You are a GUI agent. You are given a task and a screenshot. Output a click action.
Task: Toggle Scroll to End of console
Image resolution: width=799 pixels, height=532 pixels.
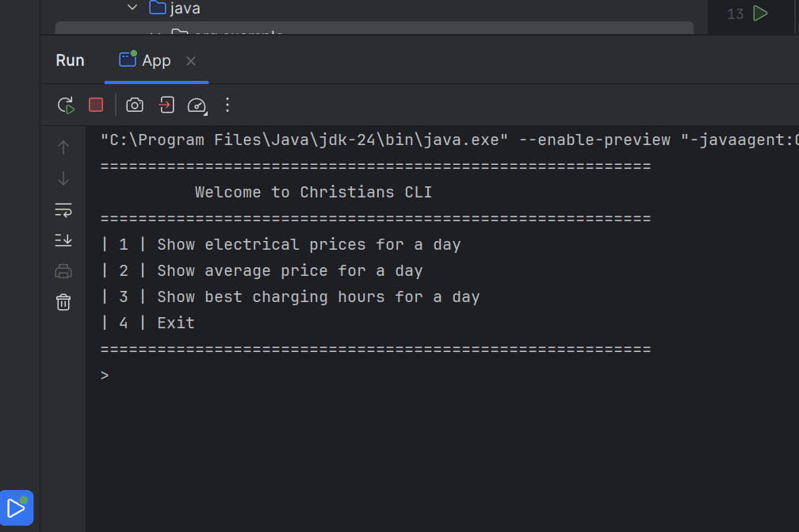63,240
